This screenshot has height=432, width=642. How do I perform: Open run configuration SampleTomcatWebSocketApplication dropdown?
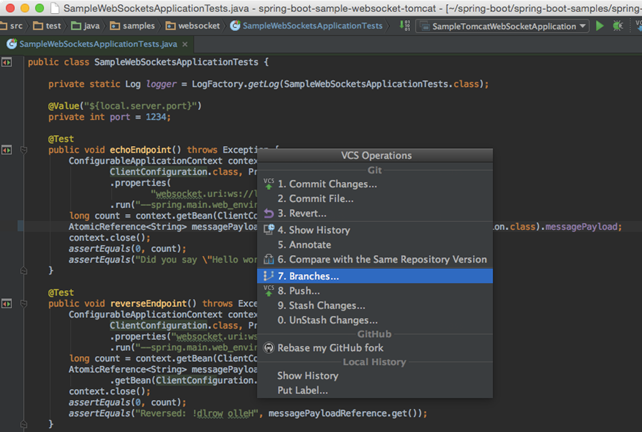(x=503, y=26)
